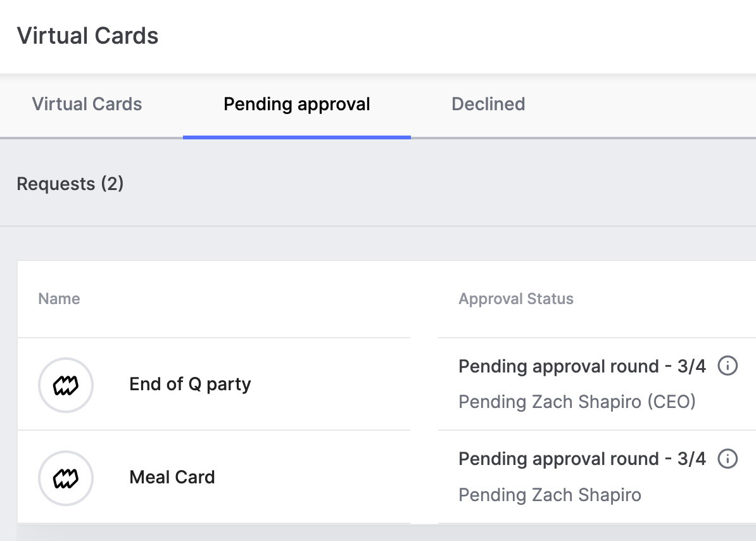The image size is (756, 541).
Task: Switch to the Virtual Cards tab
Action: point(87,104)
